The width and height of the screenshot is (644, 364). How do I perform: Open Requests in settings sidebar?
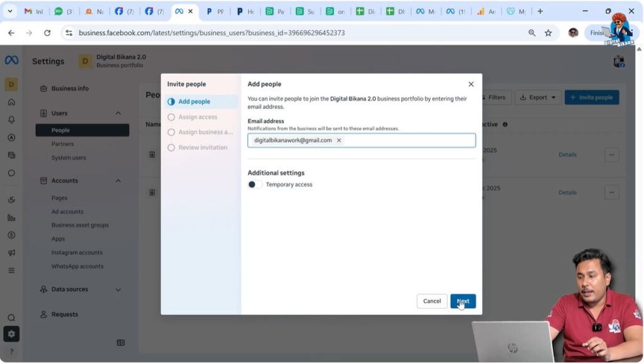65,314
